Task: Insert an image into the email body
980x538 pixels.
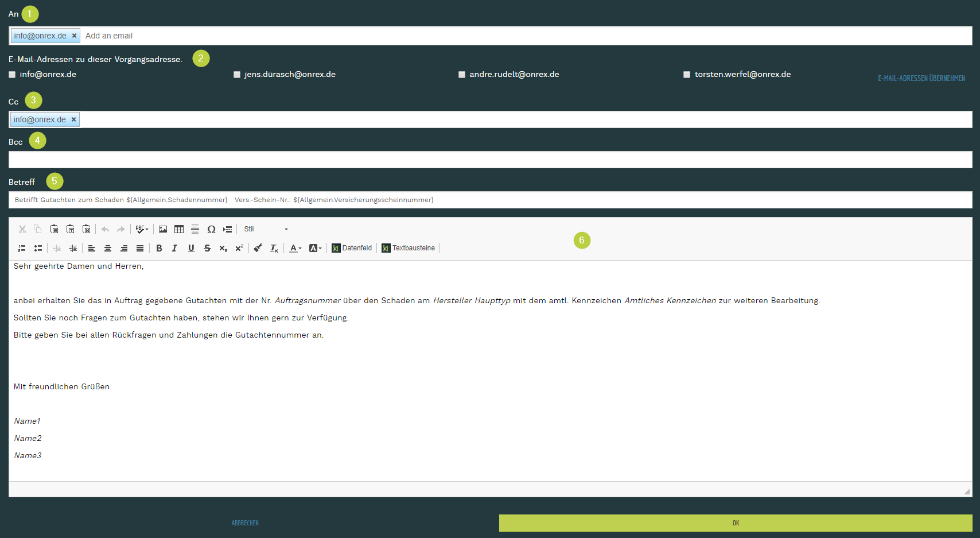Action: pyautogui.click(x=163, y=229)
